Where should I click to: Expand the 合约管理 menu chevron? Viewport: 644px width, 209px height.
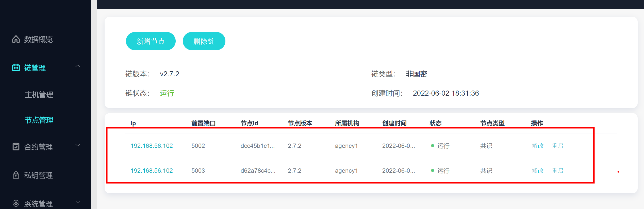click(78, 145)
